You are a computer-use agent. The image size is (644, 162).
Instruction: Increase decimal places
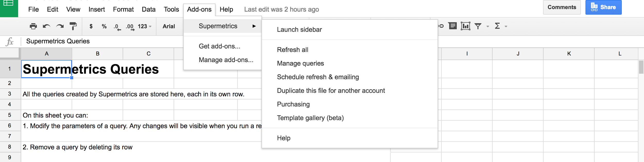130,27
